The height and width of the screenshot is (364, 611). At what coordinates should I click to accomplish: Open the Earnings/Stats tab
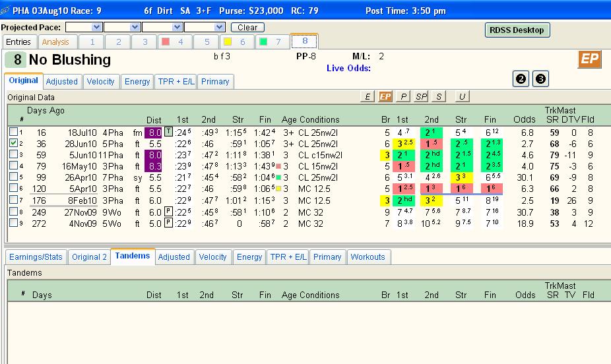pos(36,257)
